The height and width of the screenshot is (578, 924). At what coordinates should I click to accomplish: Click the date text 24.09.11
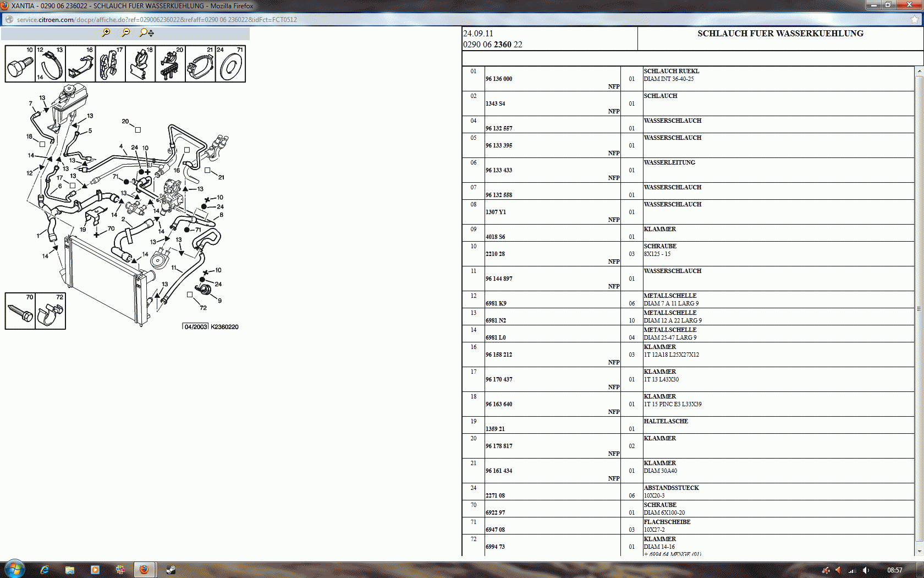click(478, 34)
